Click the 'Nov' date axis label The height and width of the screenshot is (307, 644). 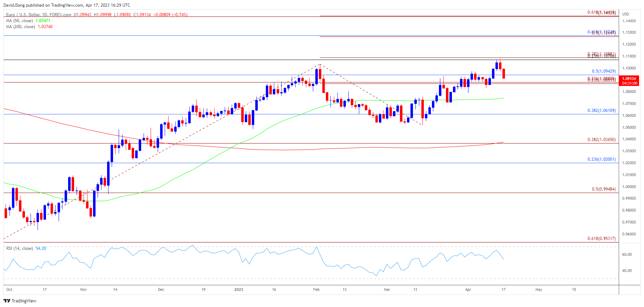[83, 289]
